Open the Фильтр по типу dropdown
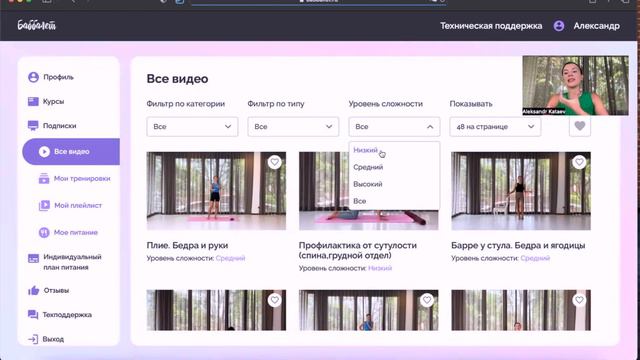Image resolution: width=640 pixels, height=360 pixels. click(x=293, y=127)
